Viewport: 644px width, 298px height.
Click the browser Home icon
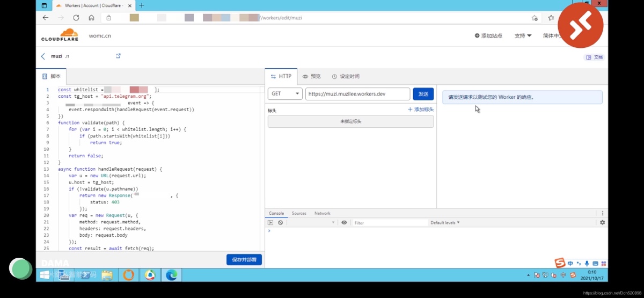91,18
